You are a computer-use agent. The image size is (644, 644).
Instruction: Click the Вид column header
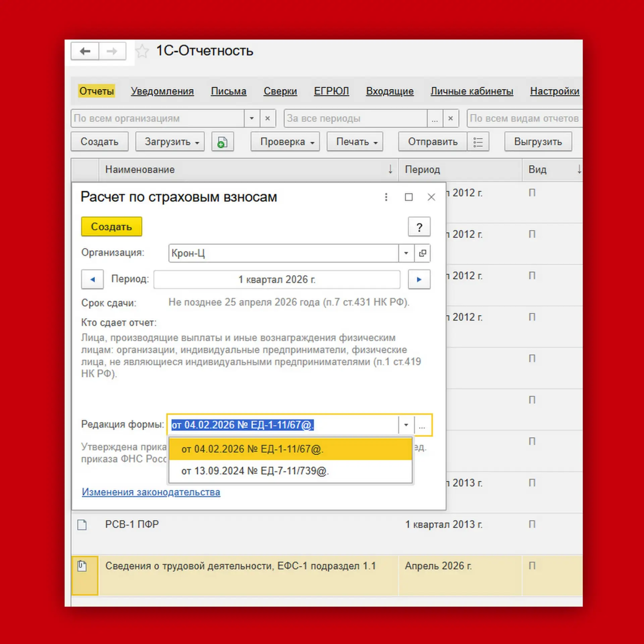552,170
